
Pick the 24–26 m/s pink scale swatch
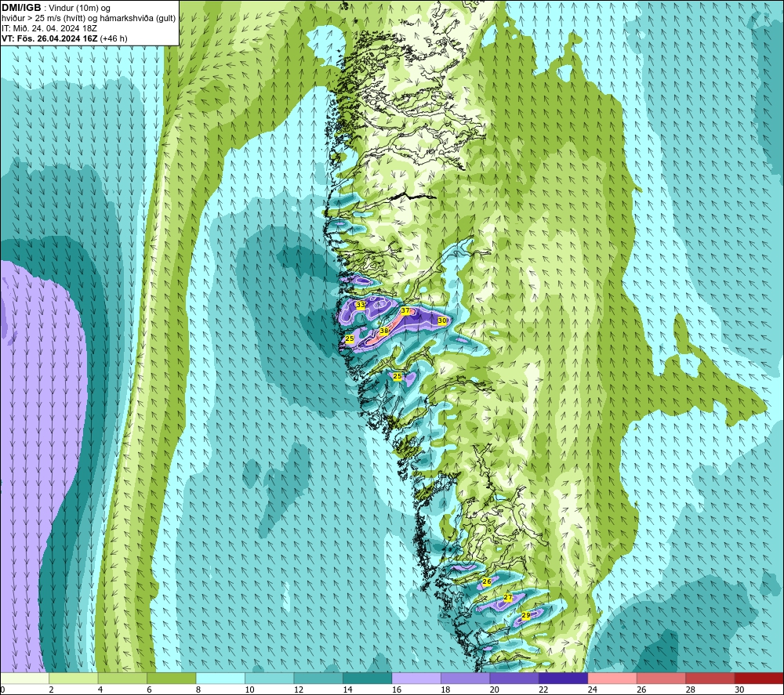click(x=612, y=678)
